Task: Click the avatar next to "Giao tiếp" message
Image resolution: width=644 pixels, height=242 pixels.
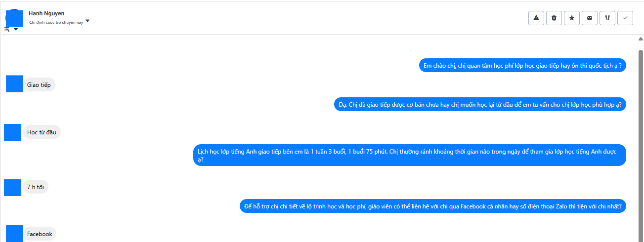Action: point(14,84)
